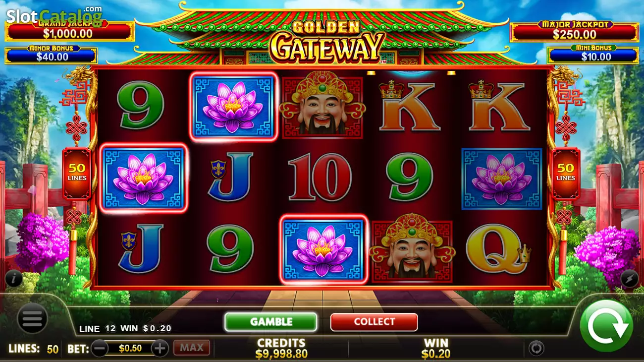Click the green GAMBLE button
Viewport: 644px width, 362px height.
point(271,322)
